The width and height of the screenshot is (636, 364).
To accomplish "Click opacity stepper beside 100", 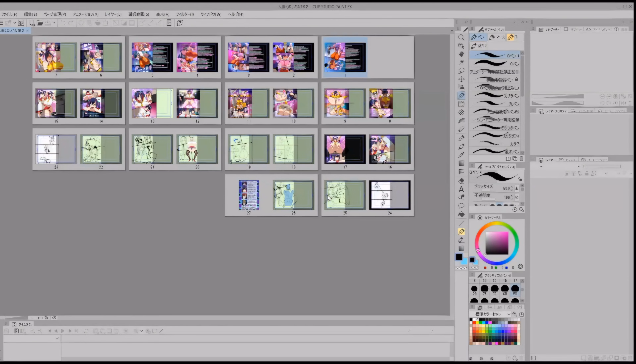I will coord(512,197).
